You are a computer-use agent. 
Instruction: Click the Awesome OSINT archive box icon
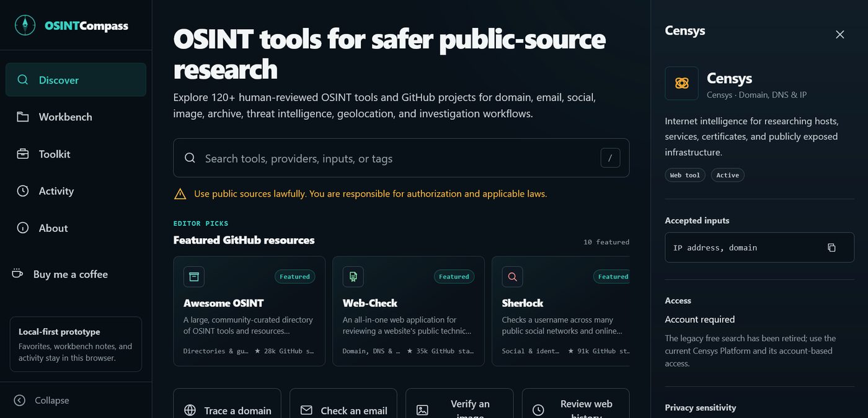click(x=194, y=277)
